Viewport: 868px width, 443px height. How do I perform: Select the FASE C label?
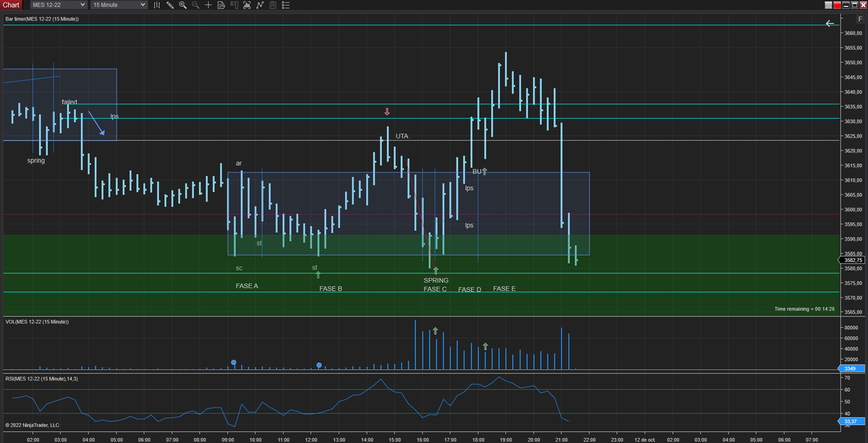coord(435,290)
